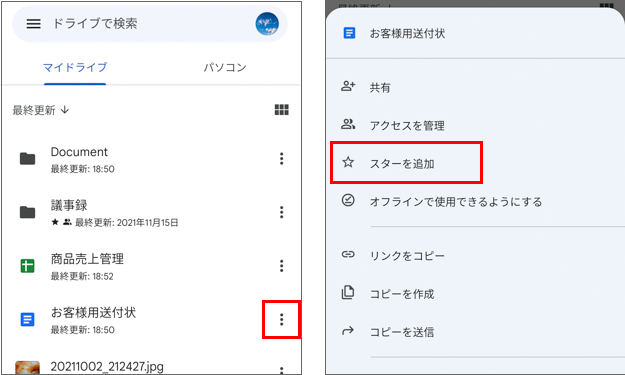Tap the offline checkmark circle icon
Viewport: 625px width, 375px height.
coord(348,200)
